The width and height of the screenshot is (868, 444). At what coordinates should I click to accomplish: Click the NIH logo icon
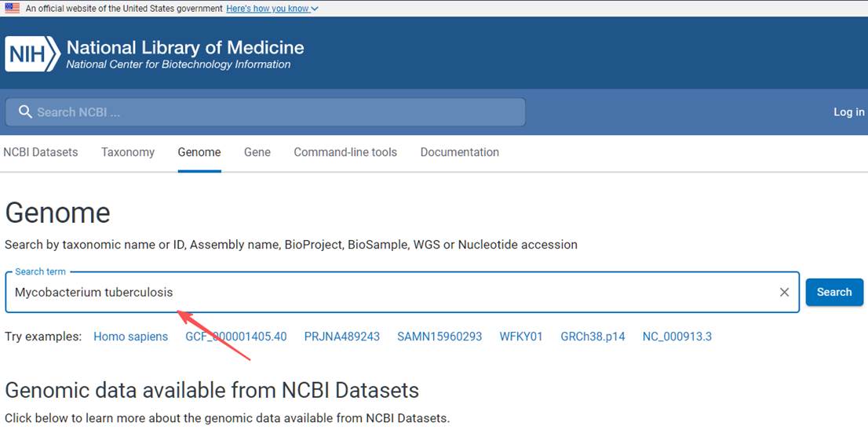point(32,54)
